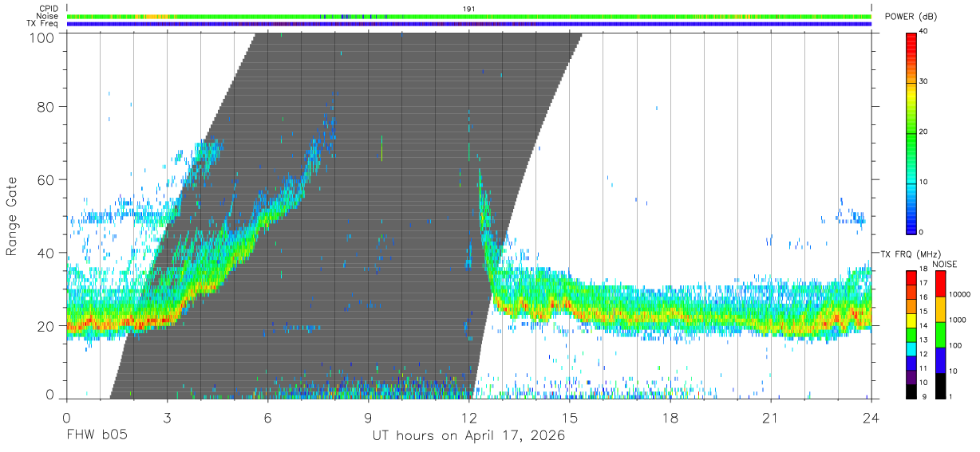Click the TX FRQ (MHz) color scale bar
The image size is (980, 452).
click(x=911, y=334)
